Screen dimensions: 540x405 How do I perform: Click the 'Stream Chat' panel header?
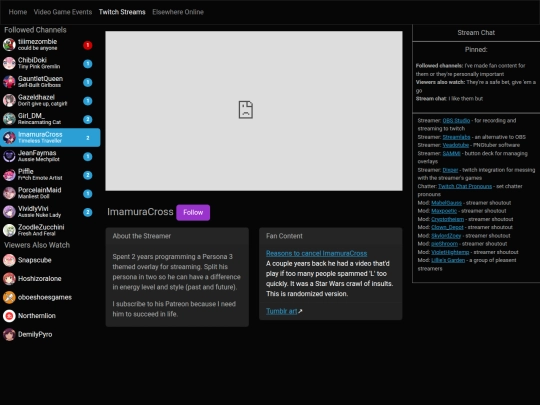pos(476,33)
